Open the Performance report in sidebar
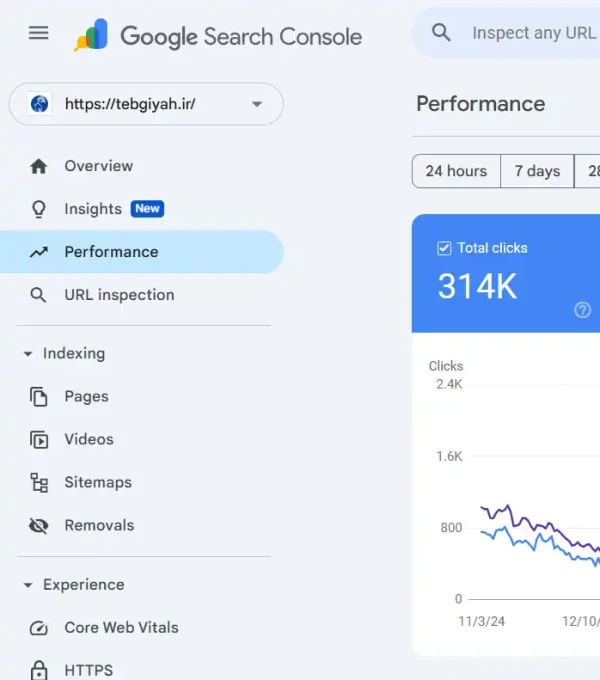The image size is (600, 680). click(x=111, y=252)
